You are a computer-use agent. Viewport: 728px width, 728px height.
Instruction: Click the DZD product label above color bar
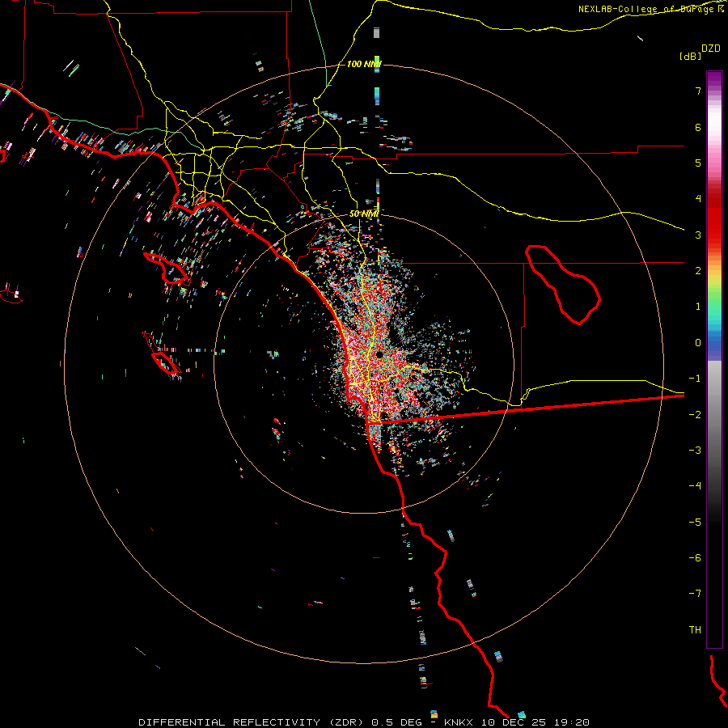pyautogui.click(x=711, y=49)
